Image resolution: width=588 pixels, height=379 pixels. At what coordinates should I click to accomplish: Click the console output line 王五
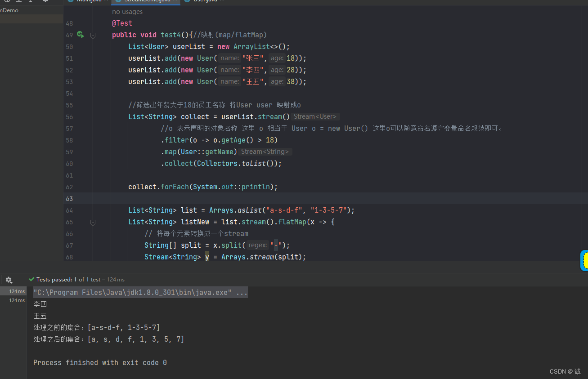tap(40, 316)
